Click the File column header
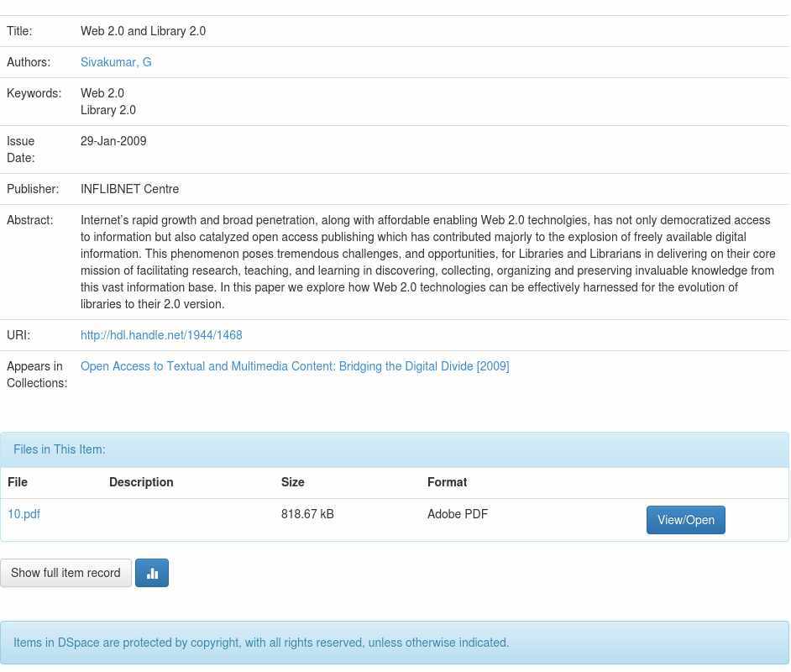 point(18,482)
